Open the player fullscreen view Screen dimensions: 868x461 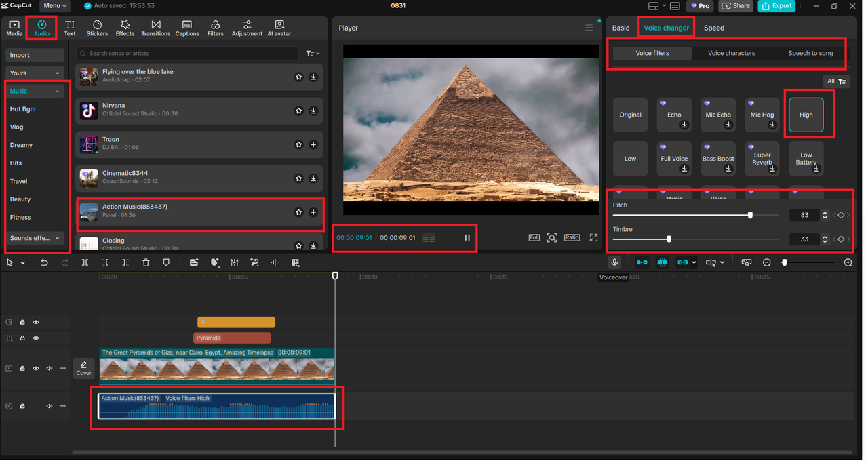pos(593,238)
